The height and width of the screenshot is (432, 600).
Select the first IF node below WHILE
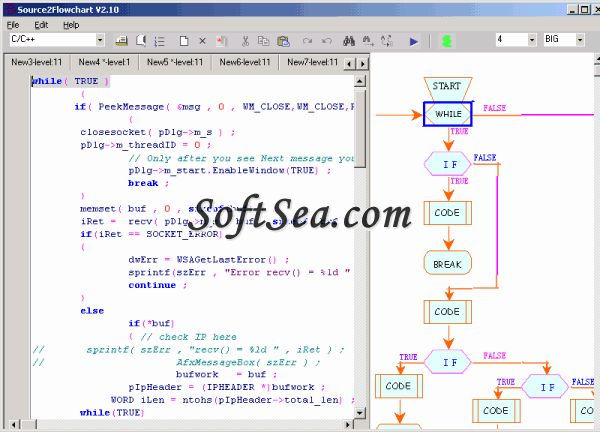[448, 164]
